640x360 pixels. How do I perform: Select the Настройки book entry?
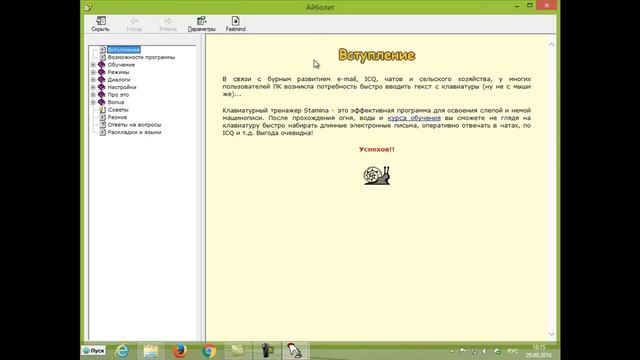tap(122, 87)
